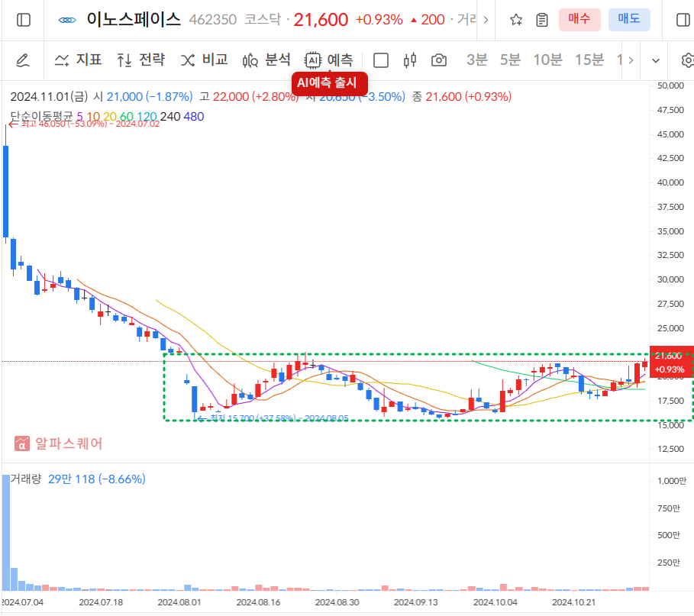Click the square layout icon
694x616 pixels.
click(x=381, y=60)
